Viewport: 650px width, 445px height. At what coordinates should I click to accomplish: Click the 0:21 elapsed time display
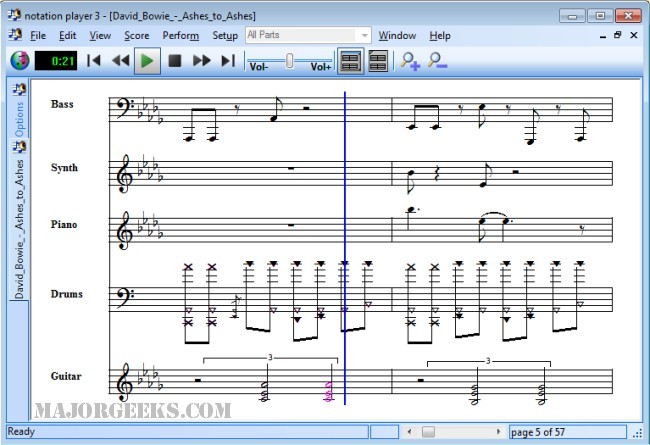tap(56, 61)
